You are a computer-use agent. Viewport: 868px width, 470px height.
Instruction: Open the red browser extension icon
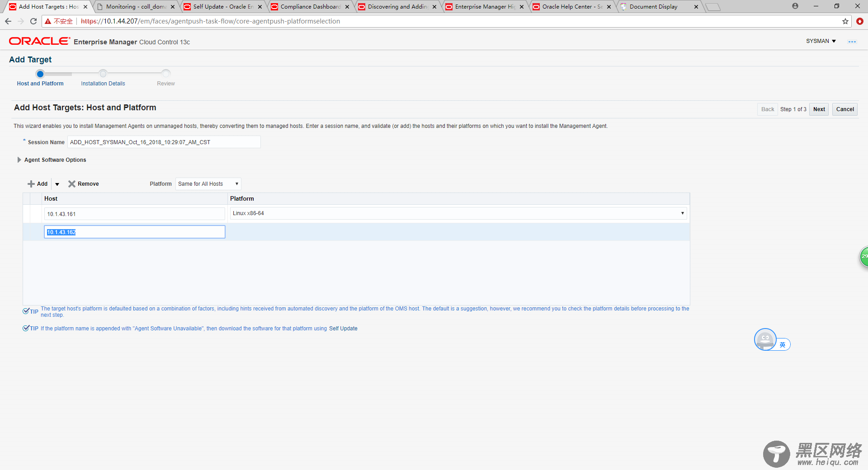pyautogui.click(x=860, y=21)
